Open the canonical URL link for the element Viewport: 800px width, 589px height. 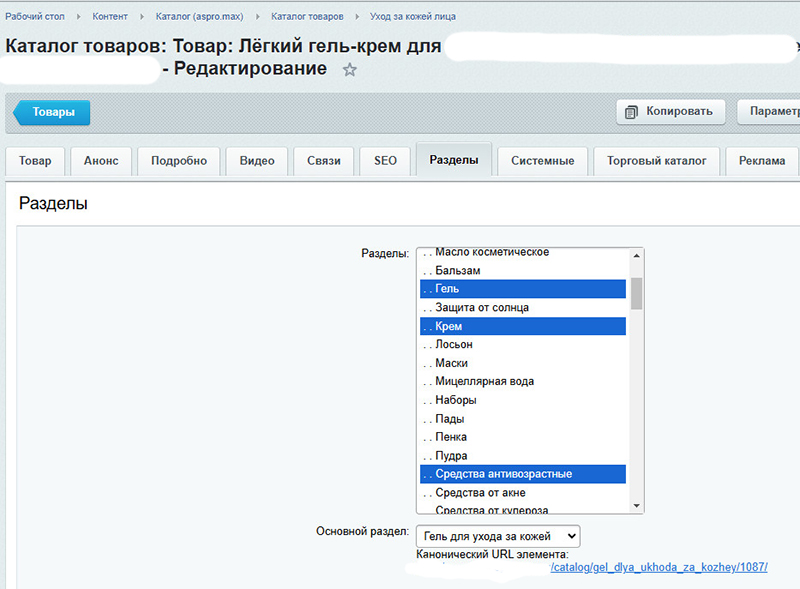click(x=659, y=567)
